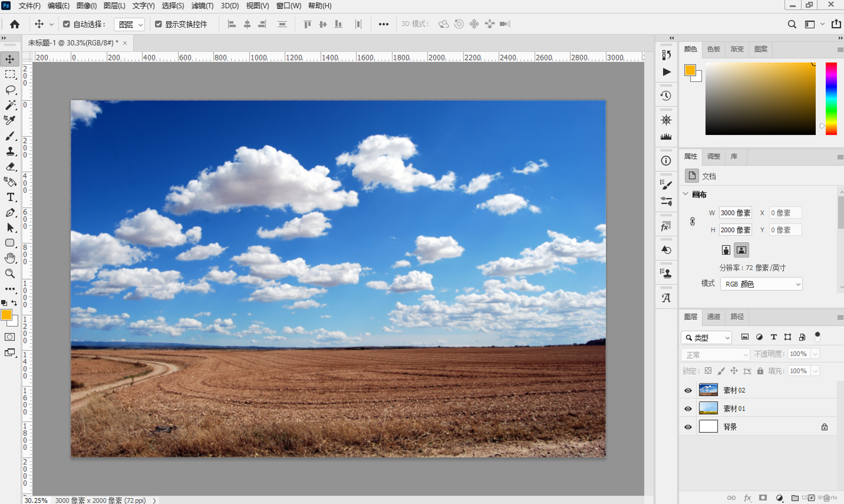
Task: Open the Info panel icon
Action: pyautogui.click(x=666, y=161)
